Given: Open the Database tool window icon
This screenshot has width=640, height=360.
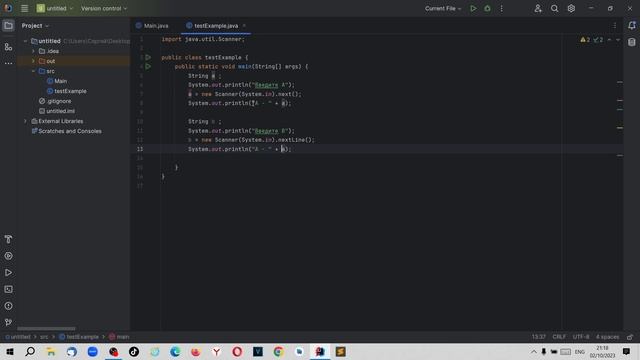Looking at the screenshot, I should [x=632, y=42].
